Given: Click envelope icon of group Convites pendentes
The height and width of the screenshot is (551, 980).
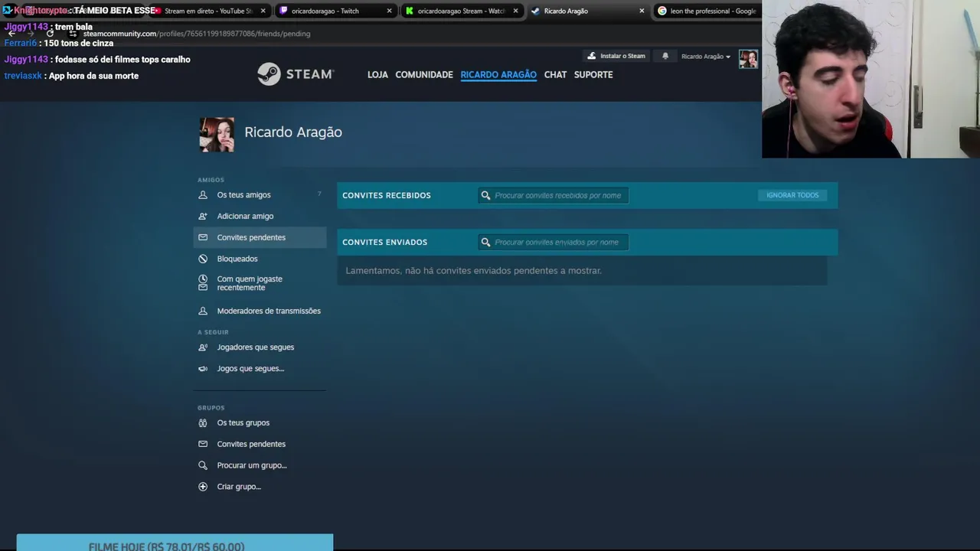Looking at the screenshot, I should pyautogui.click(x=203, y=445).
